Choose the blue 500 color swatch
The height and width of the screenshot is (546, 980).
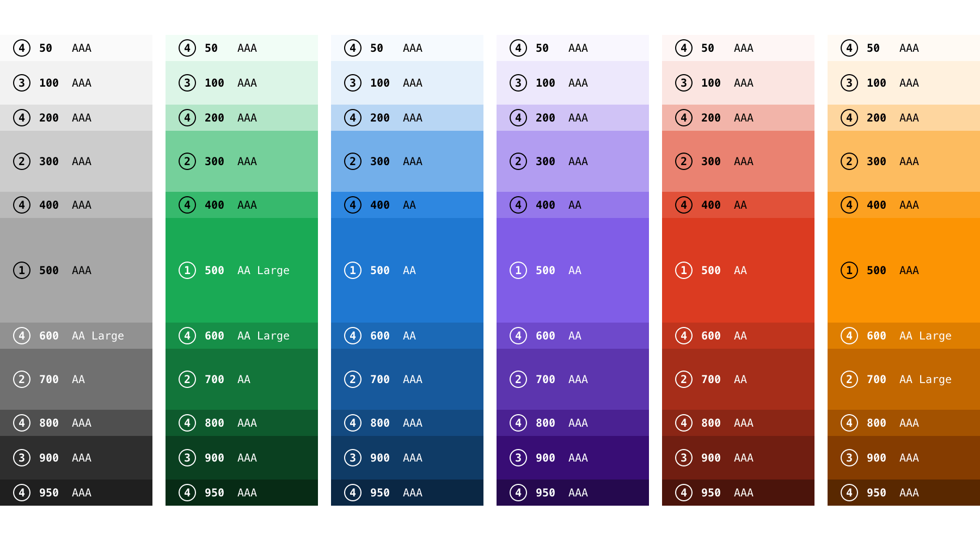click(407, 270)
